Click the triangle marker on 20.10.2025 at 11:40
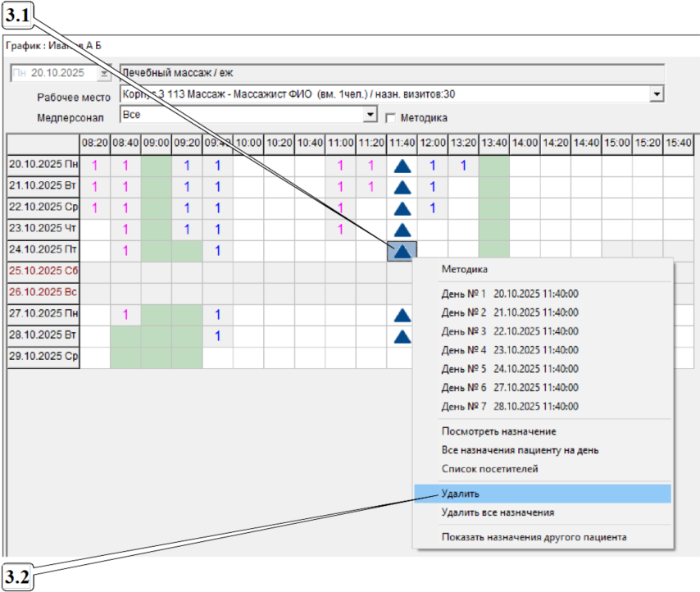This screenshot has height=592, width=700. coord(402,166)
